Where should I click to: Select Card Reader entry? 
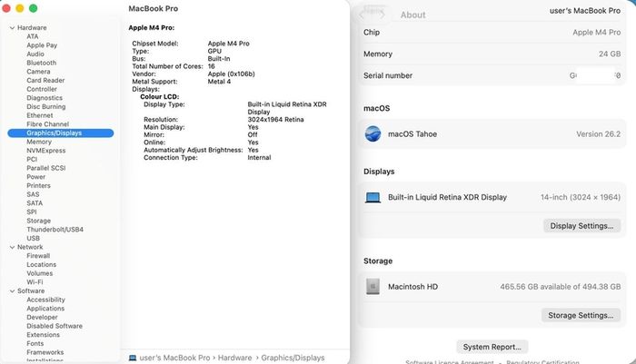click(45, 80)
